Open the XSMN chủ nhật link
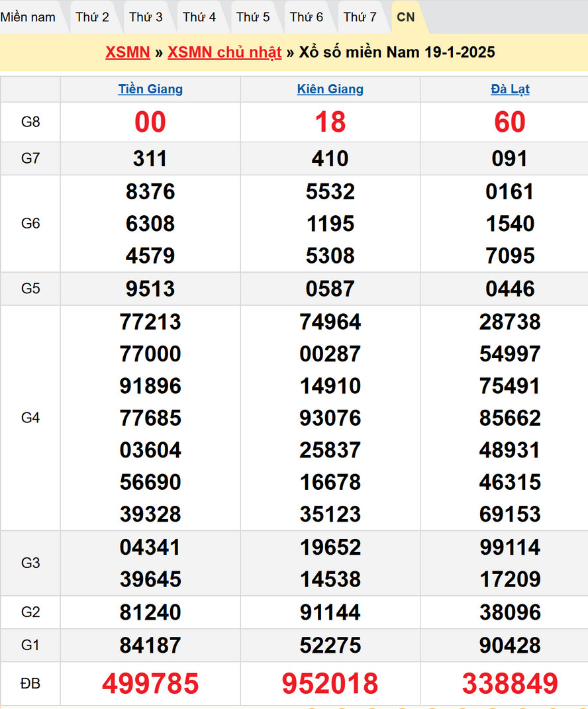Viewport: 588px width, 709px height. (224, 53)
